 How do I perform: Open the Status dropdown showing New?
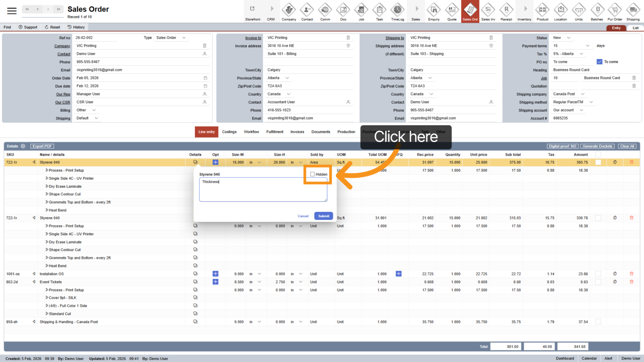[x=562, y=38]
